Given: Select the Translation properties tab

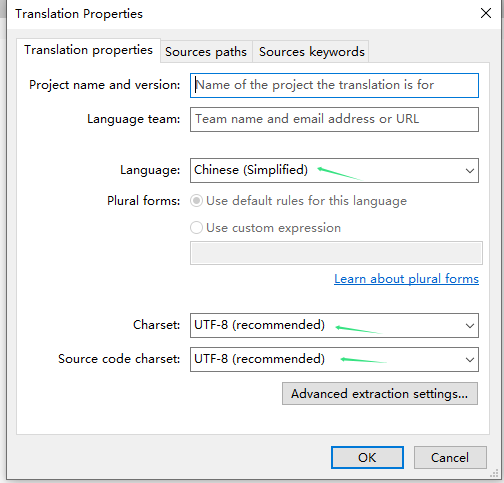Looking at the screenshot, I should coord(88,50).
